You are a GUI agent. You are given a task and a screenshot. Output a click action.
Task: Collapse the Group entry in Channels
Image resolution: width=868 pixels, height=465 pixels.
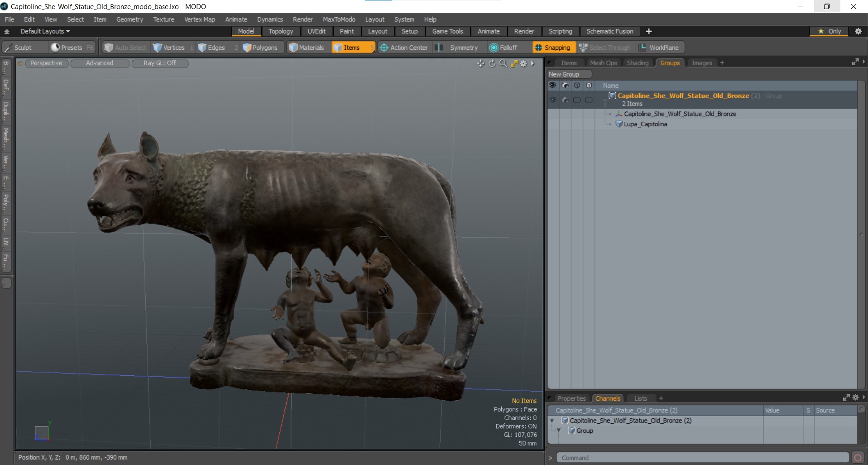559,431
